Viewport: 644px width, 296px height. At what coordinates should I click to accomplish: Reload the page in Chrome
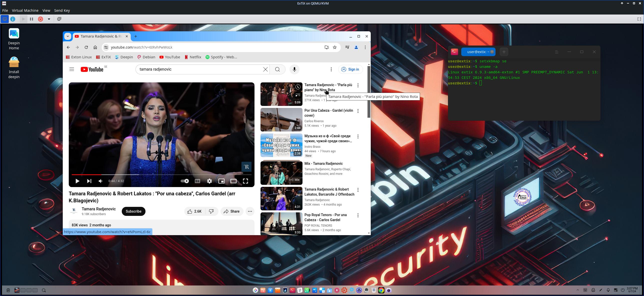click(x=86, y=47)
